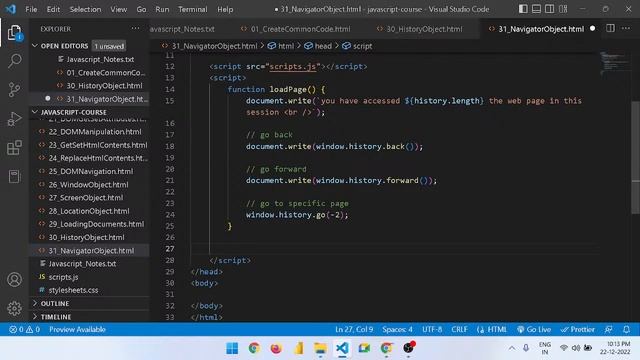Screen dimensions: 640x360
Task: Change indentation Spaces: 4
Action: (397, 329)
